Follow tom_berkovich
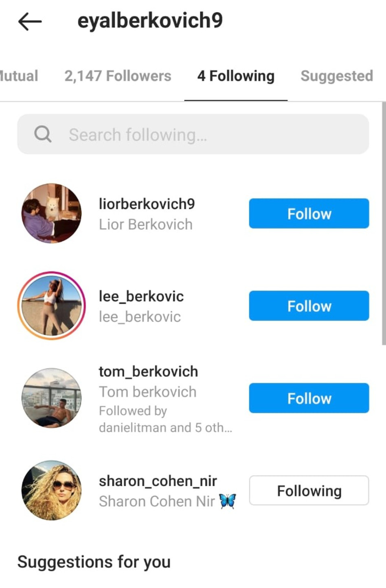Viewport: 386px width, 588px height. tap(309, 398)
